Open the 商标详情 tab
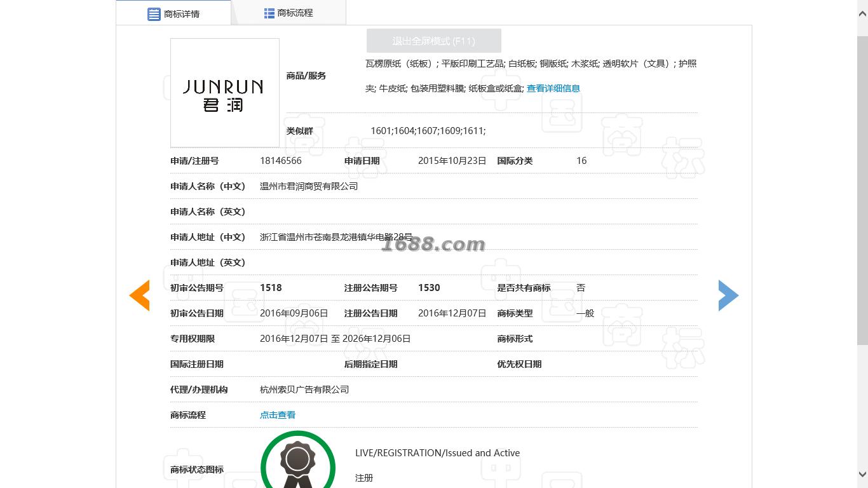 (x=173, y=13)
